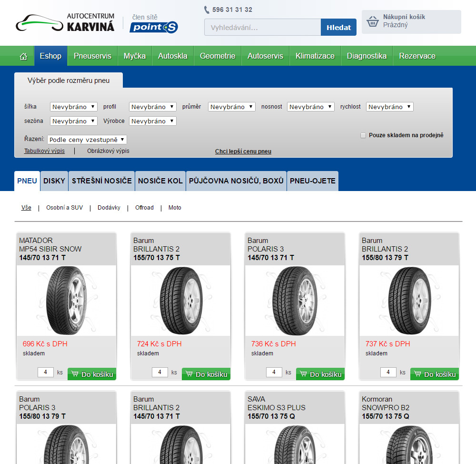Enable Pouze skladem na prodejně checkbox

363,135
